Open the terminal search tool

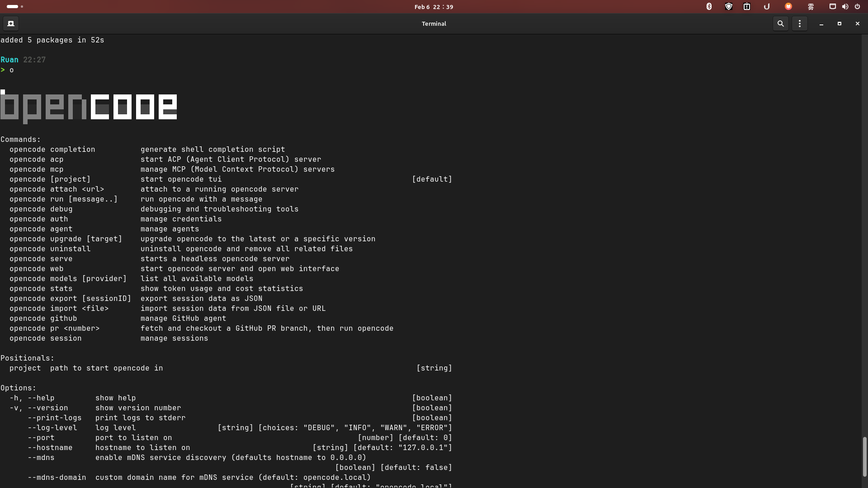(780, 23)
